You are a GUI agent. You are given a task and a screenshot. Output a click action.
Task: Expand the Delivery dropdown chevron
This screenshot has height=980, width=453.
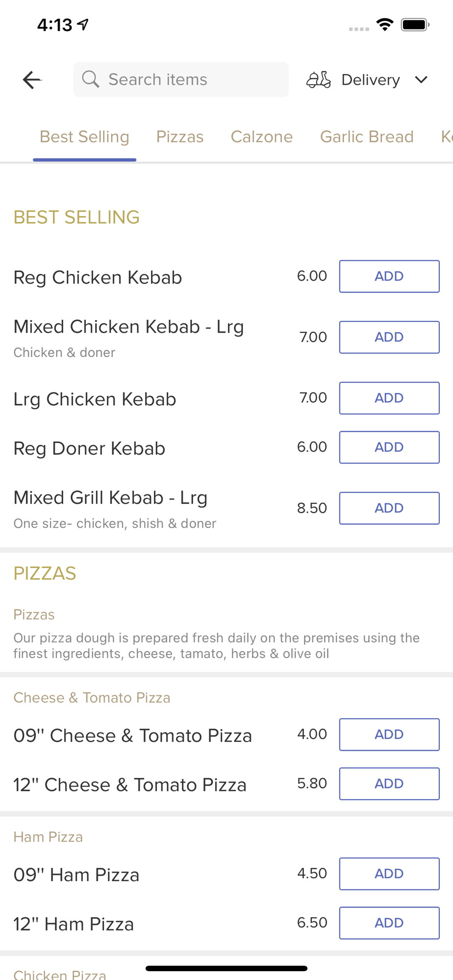(421, 79)
